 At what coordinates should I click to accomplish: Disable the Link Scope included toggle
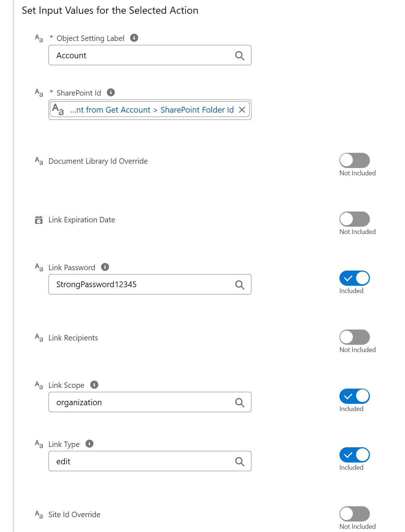point(354,396)
